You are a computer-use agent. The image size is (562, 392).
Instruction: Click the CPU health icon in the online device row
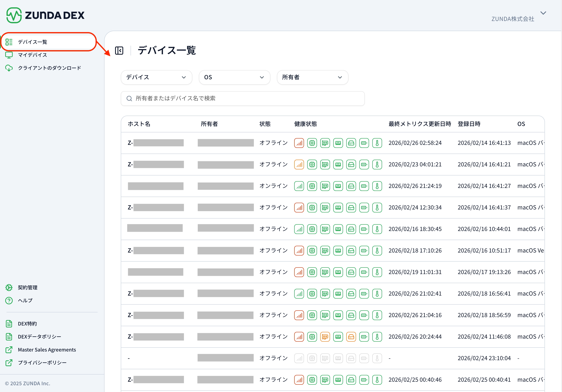pos(312,186)
